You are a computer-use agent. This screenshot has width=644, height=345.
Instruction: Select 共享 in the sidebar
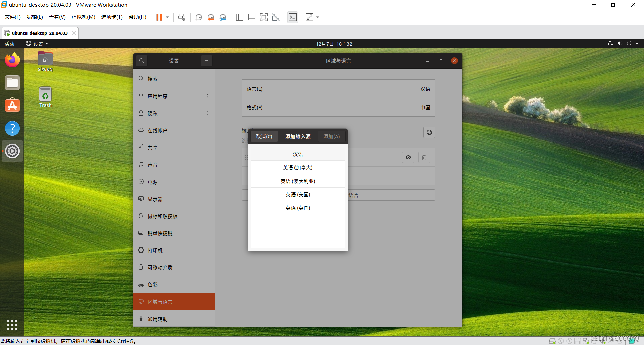pos(174,147)
